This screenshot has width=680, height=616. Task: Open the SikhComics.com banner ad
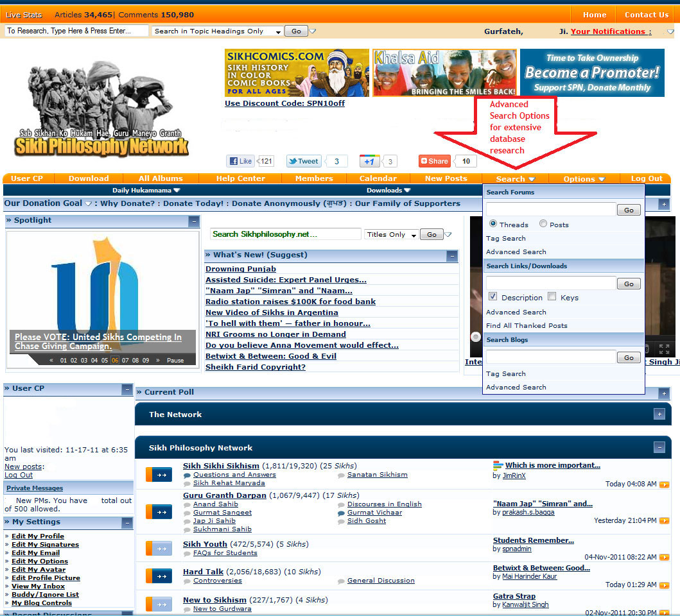click(297, 73)
